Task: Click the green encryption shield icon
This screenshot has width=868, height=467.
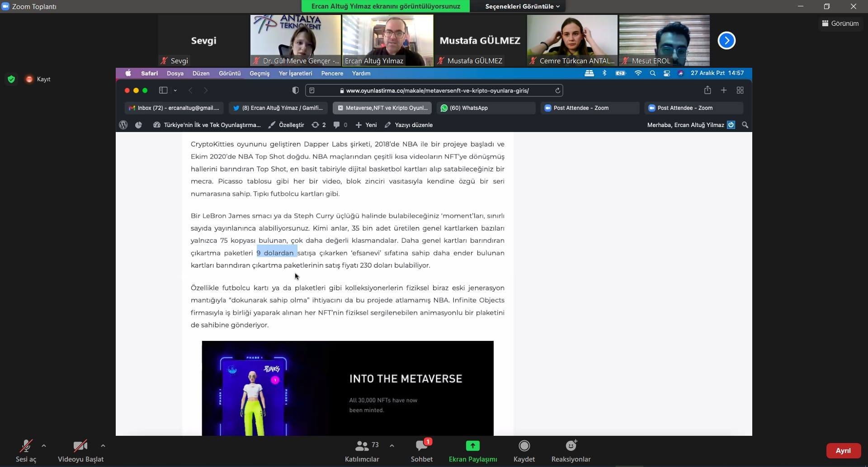Action: [11, 79]
